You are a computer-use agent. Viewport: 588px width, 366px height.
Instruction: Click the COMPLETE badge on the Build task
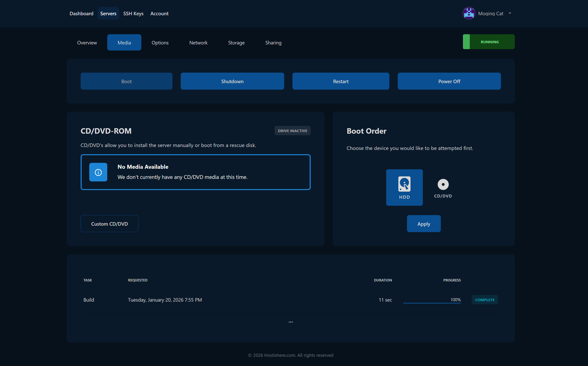point(485,300)
